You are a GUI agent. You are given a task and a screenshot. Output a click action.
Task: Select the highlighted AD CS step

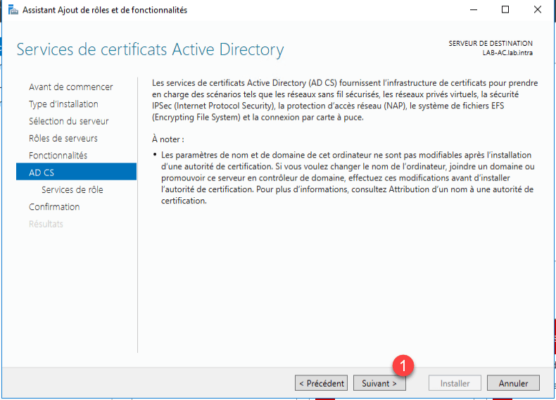[76, 172]
